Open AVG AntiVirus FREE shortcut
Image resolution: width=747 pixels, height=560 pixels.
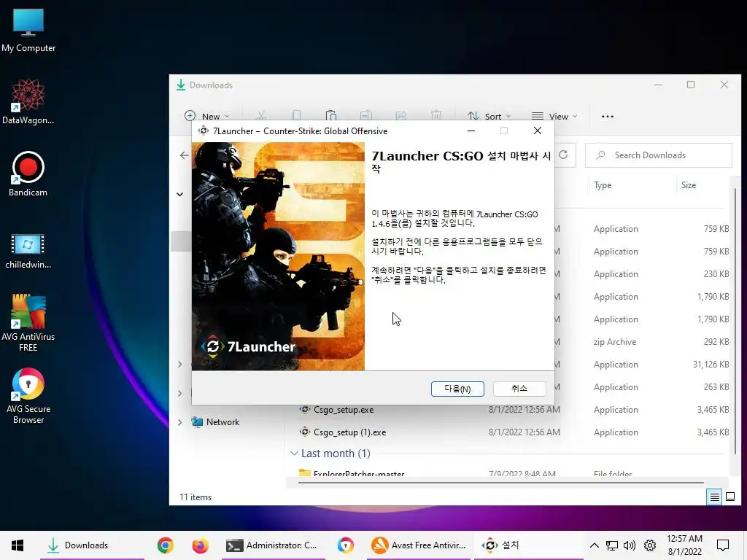pos(28,323)
